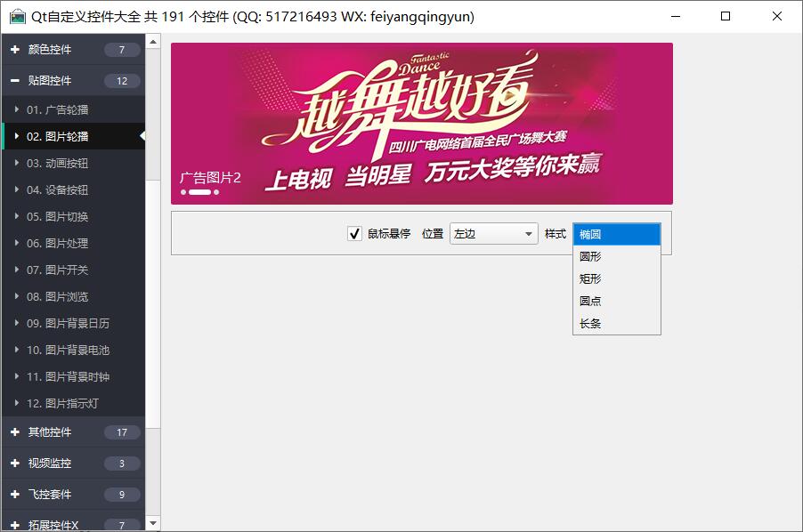Click the 7 count badge beside 颜色控件

pyautogui.click(x=122, y=50)
